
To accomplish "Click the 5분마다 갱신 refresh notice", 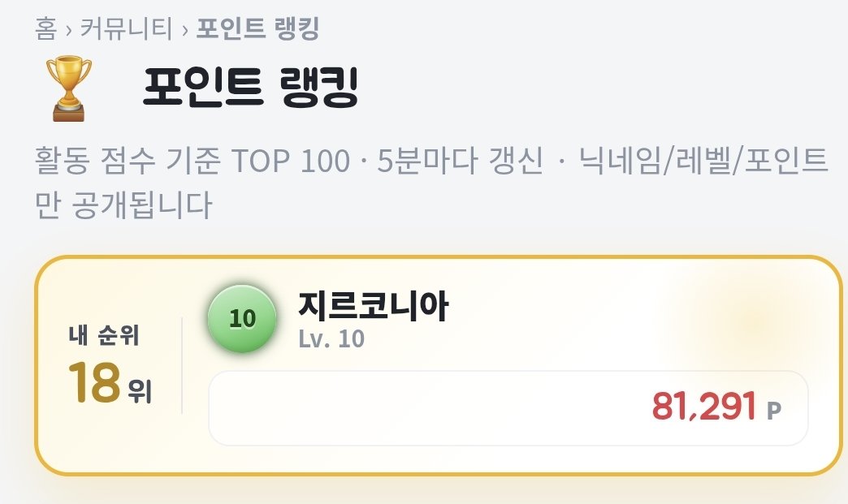I will point(461,161).
